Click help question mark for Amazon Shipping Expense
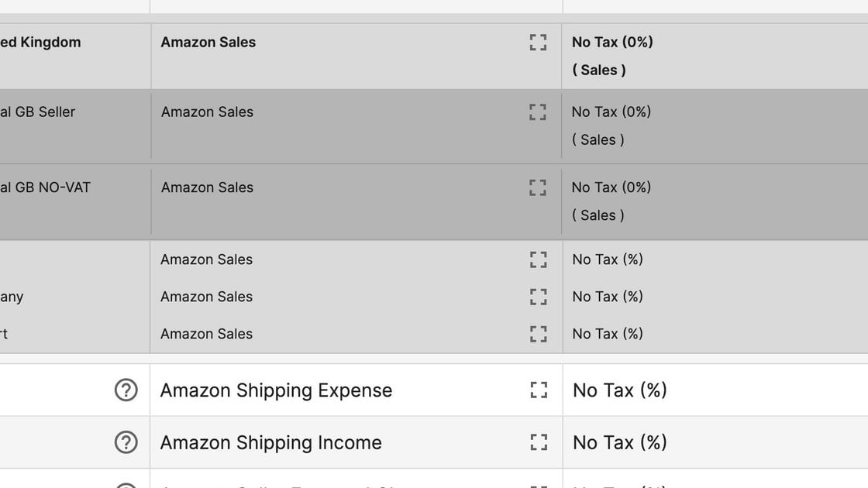The height and width of the screenshot is (488, 868). point(126,390)
